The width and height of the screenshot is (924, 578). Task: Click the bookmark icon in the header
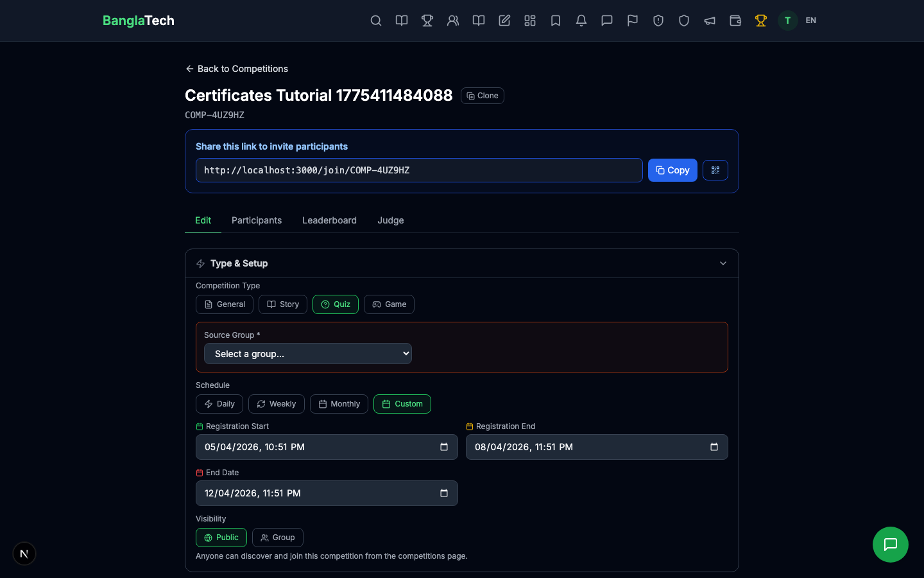point(556,21)
